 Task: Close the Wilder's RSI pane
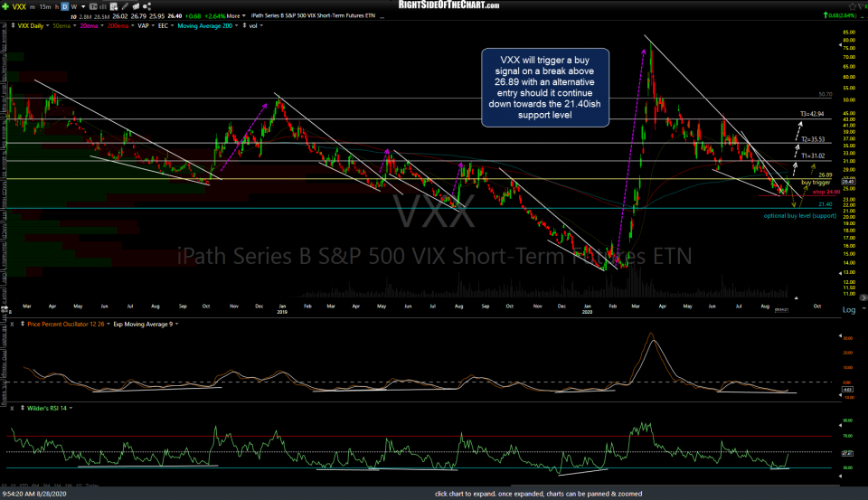tap(12, 408)
